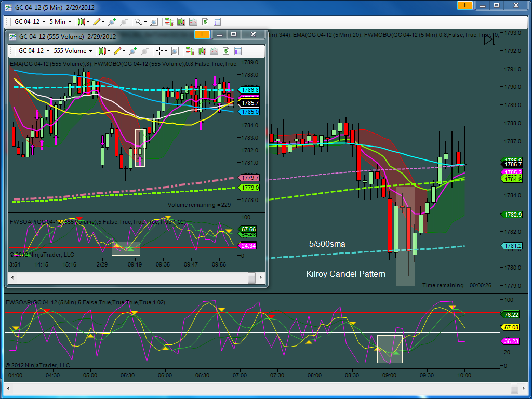This screenshot has height=399, width=532.
Task: Click the 555 Volume window scrollbar thumb
Action: tap(251, 277)
